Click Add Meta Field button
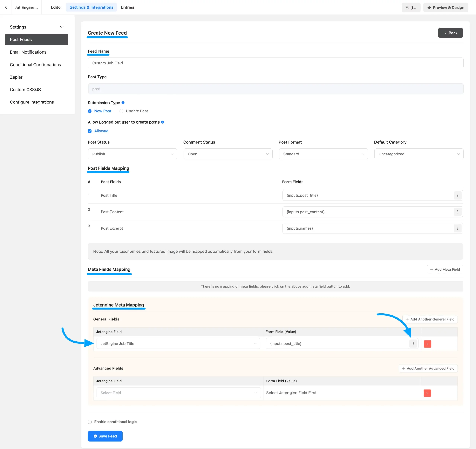 445,269
